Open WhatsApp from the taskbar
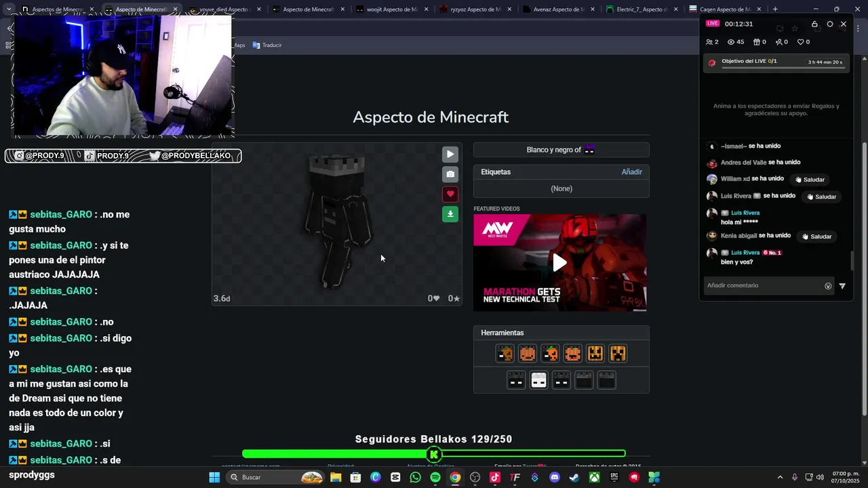The width and height of the screenshot is (868, 488). tap(416, 477)
